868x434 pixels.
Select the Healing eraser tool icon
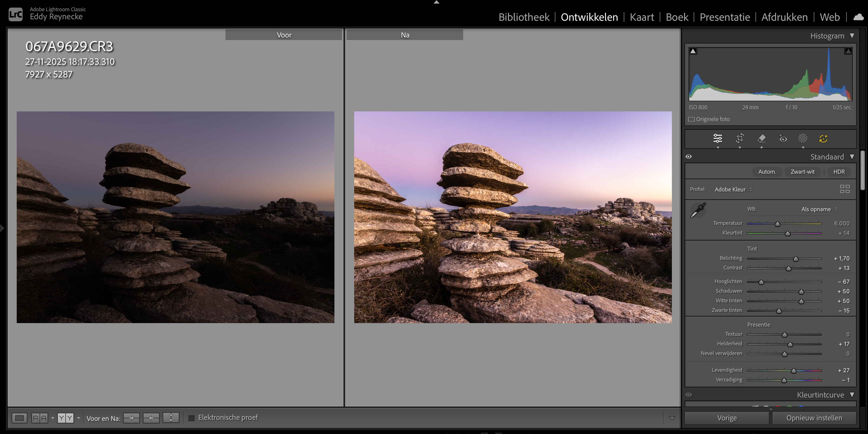762,139
